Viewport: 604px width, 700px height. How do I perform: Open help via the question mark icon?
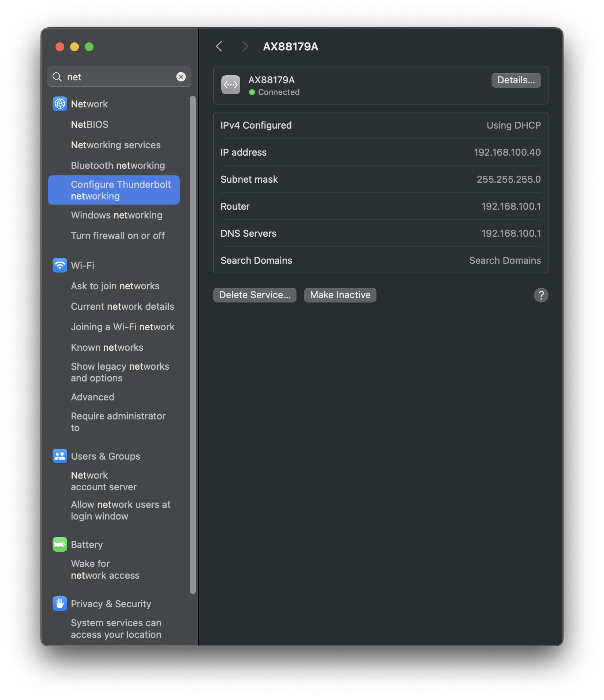coord(541,295)
